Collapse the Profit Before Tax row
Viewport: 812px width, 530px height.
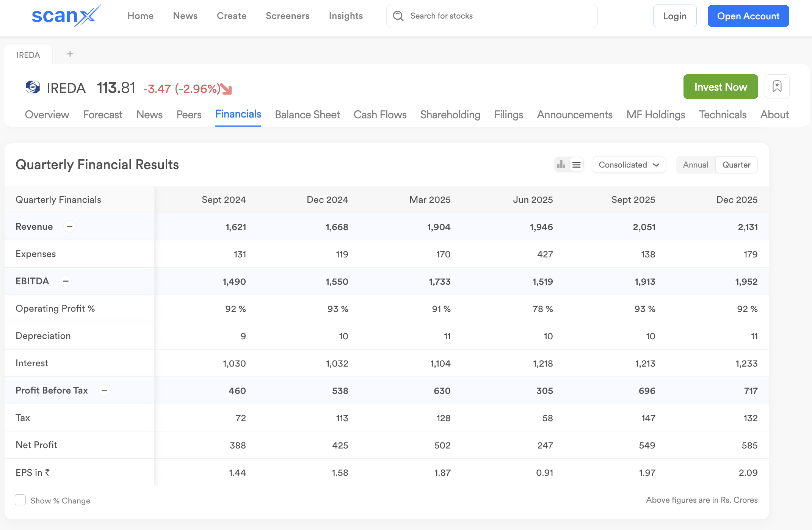pyautogui.click(x=105, y=390)
